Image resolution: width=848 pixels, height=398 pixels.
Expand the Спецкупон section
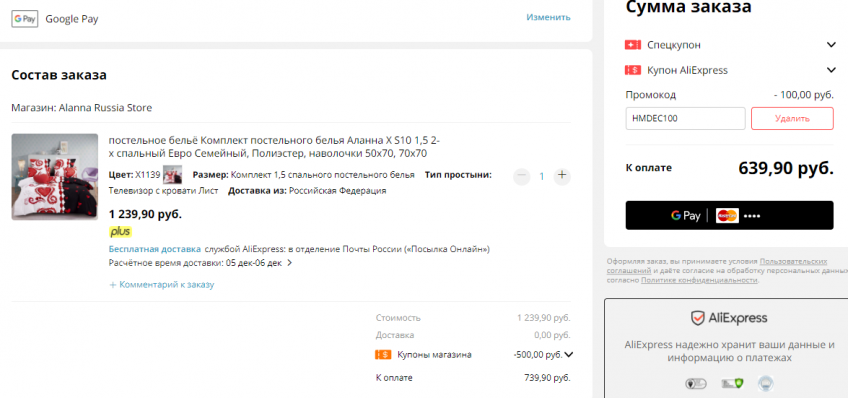[x=831, y=45]
